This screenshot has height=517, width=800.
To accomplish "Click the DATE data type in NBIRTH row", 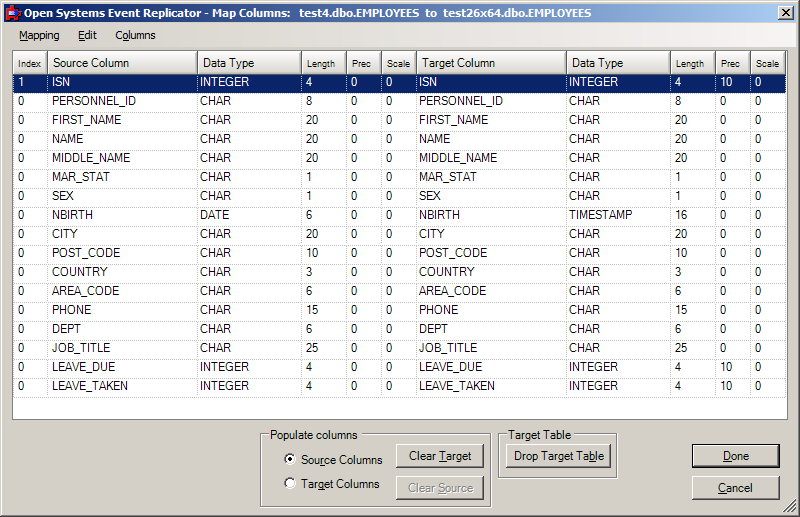I will (x=214, y=214).
